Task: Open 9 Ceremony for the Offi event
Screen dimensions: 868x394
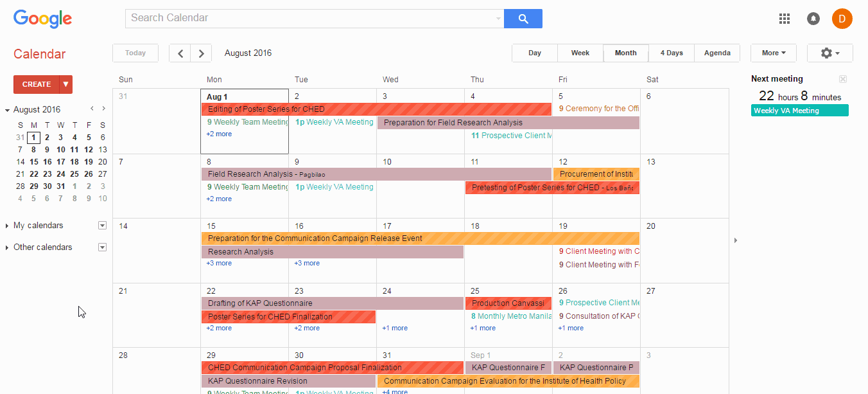Action: tap(598, 109)
